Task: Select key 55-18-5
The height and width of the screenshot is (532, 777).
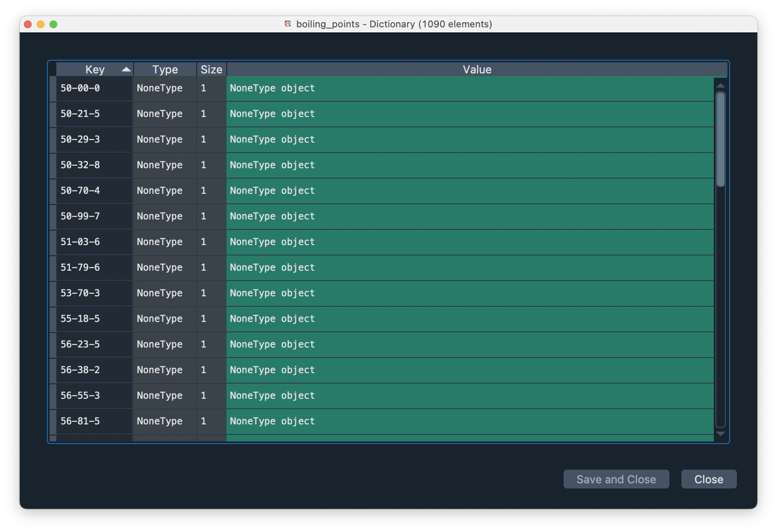Action: [94, 319]
